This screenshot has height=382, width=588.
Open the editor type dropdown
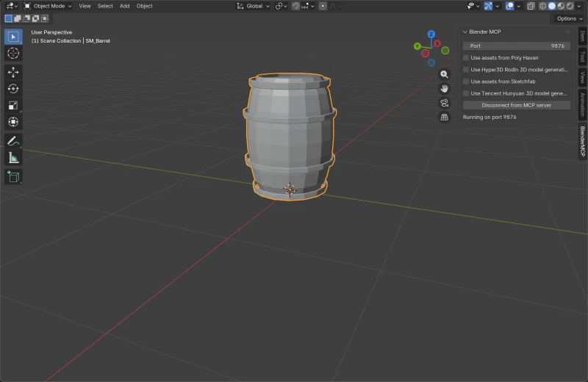[x=12, y=6]
